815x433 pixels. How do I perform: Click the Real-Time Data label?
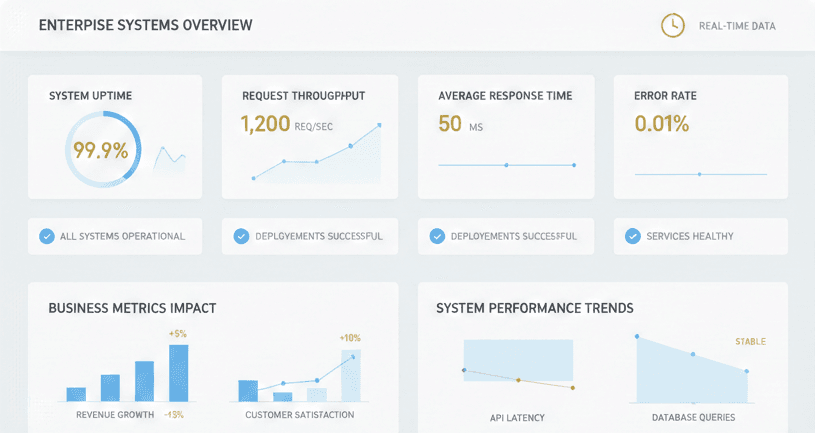[737, 26]
